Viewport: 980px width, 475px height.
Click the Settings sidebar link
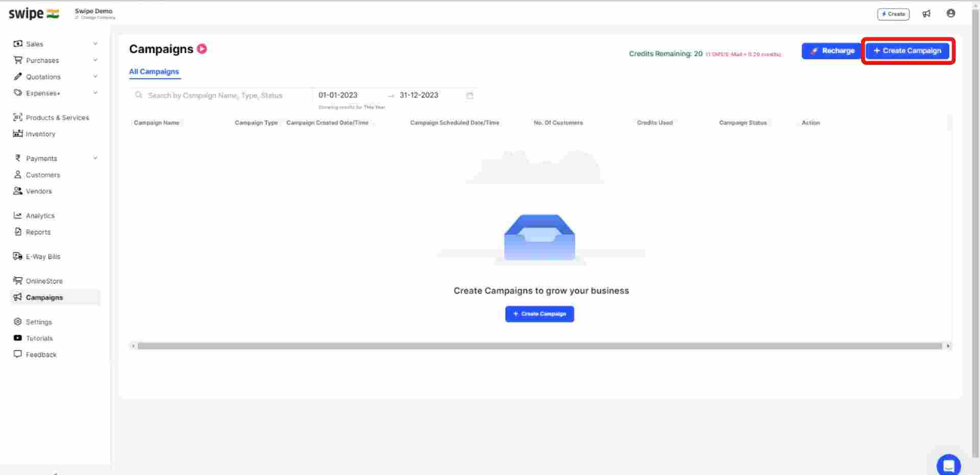[39, 322]
